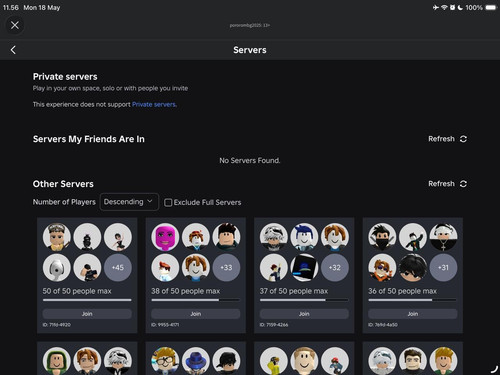Click the full progress bar of 50/50 server
Screen dimensions: 500x375
tap(87, 300)
